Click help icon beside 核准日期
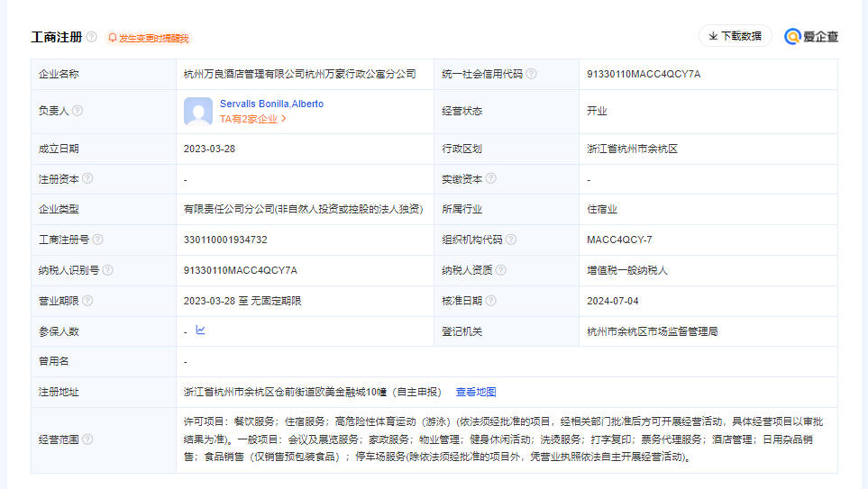Viewport: 868px width, 489px height. 490,301
